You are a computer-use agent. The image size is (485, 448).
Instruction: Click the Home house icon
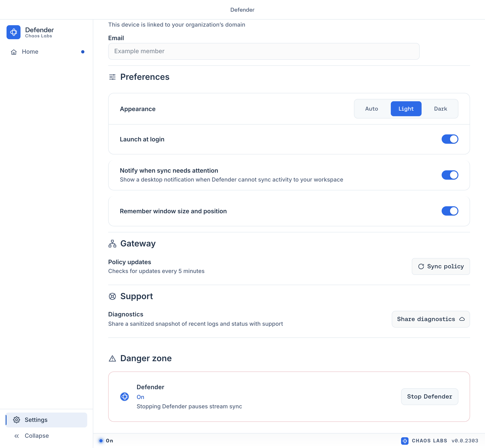(x=14, y=52)
